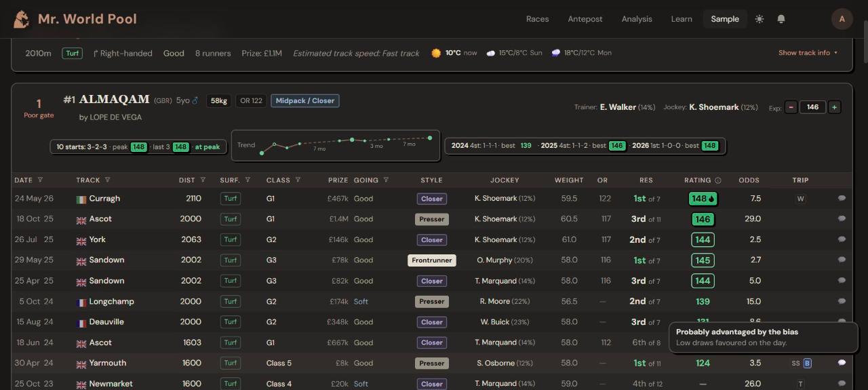Click the UK flag beside Newmarket
This screenshot has height=390, width=868.
(81, 385)
